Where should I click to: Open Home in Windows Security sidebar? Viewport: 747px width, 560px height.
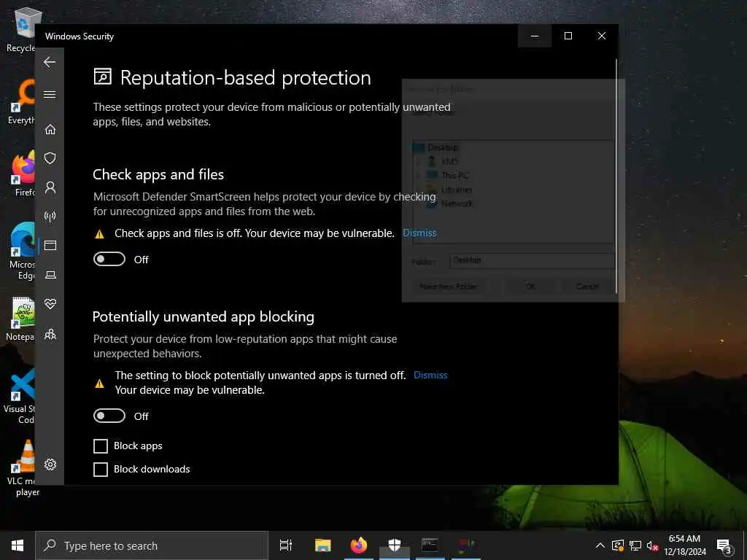(50, 129)
